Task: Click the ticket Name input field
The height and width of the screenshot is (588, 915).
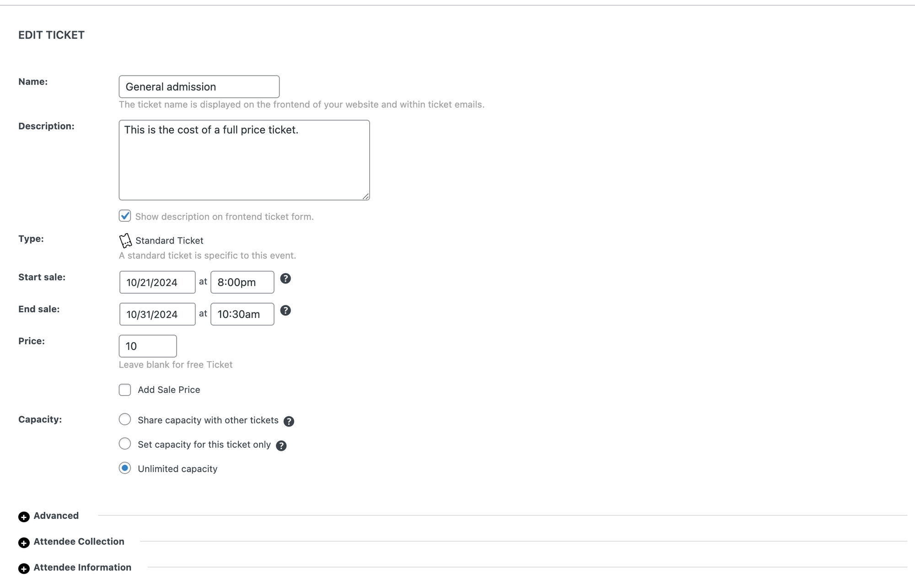Action: (199, 87)
